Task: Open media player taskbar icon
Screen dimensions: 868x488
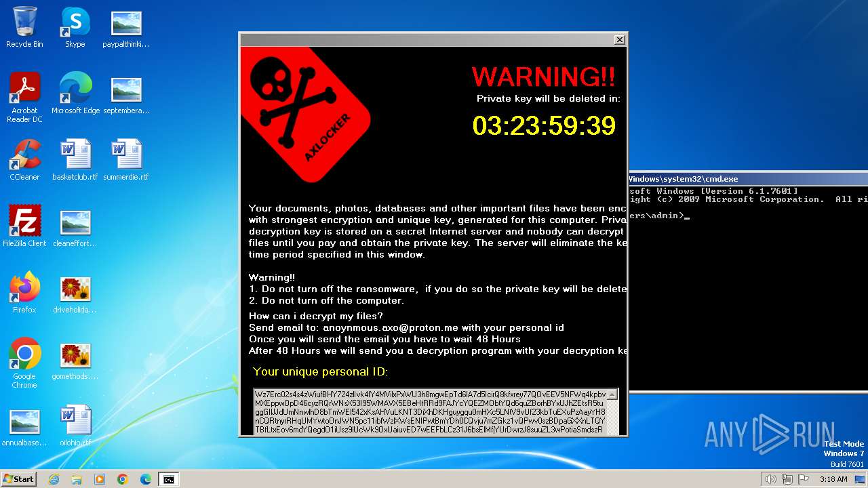Action: click(x=100, y=479)
